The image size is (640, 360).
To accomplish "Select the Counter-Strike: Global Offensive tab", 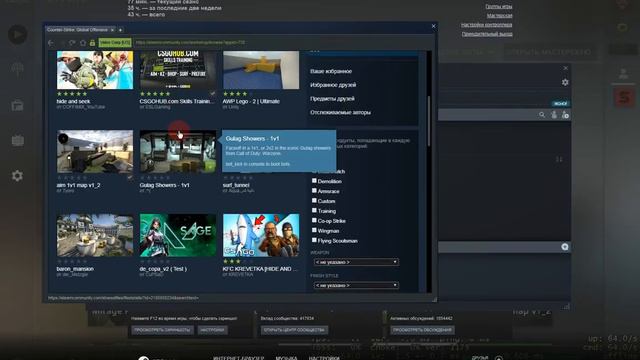I will pyautogui.click(x=78, y=30).
